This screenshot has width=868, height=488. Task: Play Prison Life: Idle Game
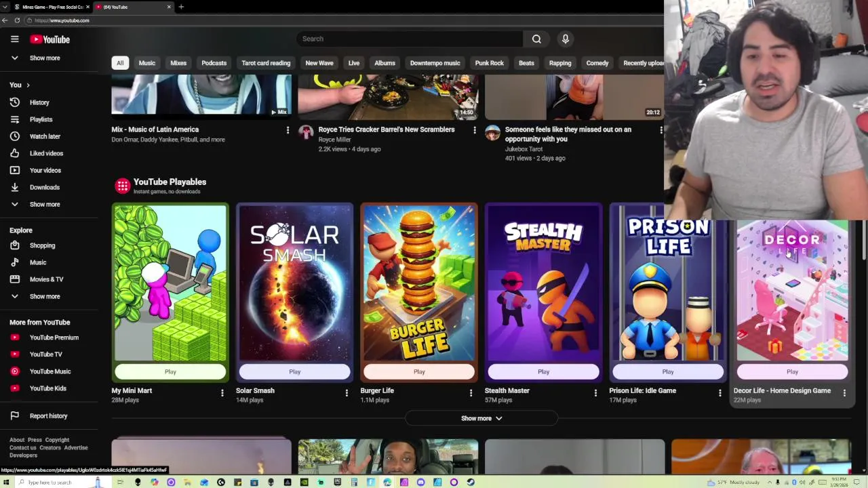point(668,371)
